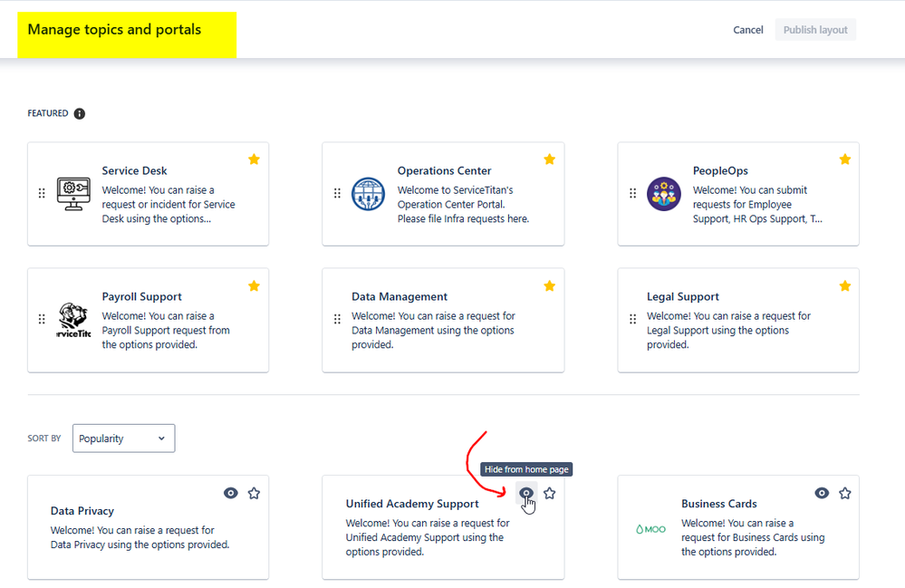This screenshot has width=905, height=588.
Task: Favorite the Unified Academy Support portal
Action: click(550, 493)
